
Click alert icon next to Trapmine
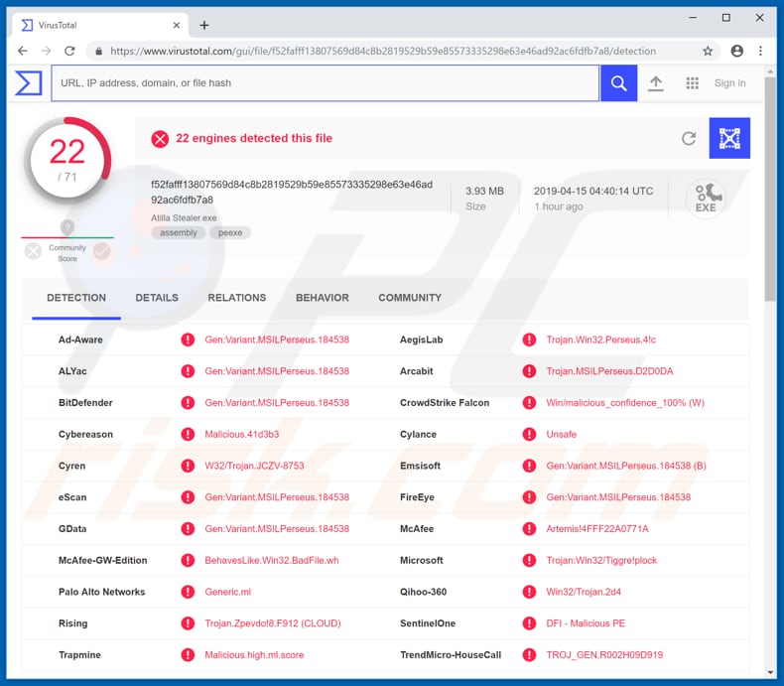click(188, 655)
